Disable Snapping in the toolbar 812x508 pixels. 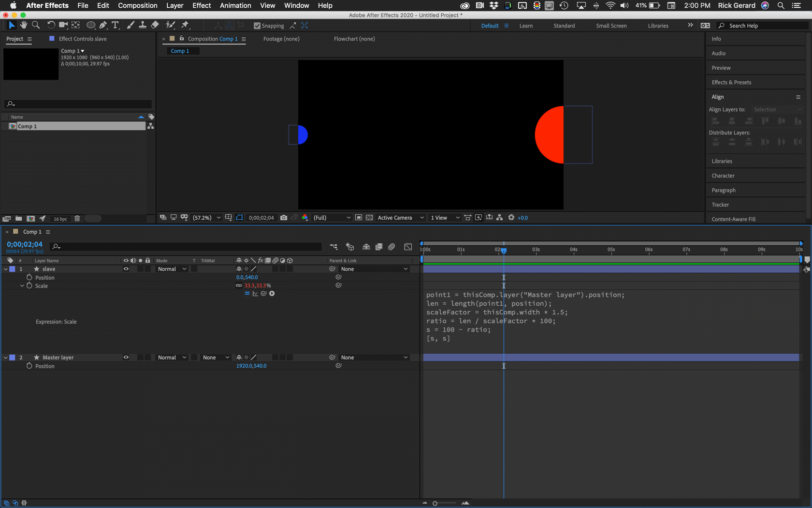pyautogui.click(x=257, y=25)
